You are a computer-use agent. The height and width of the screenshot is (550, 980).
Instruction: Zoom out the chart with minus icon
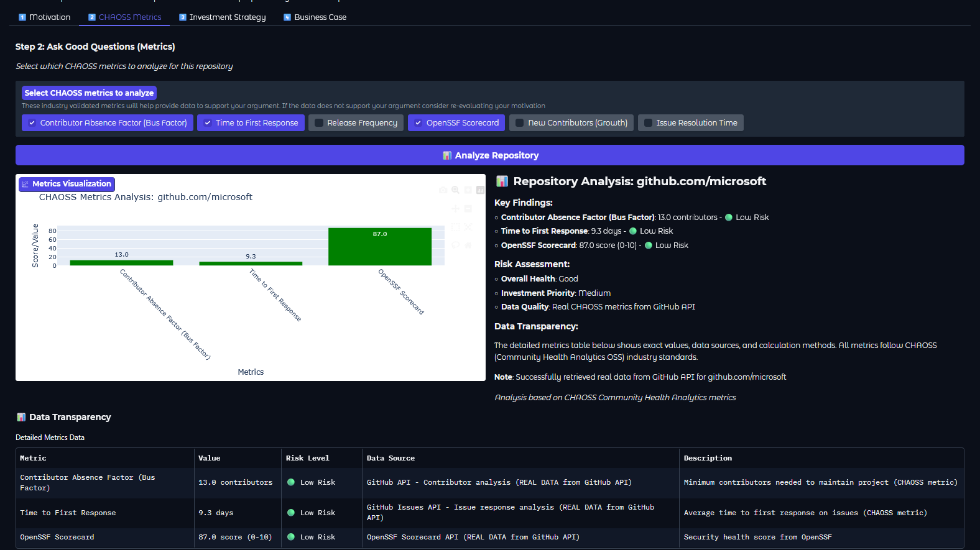click(468, 208)
